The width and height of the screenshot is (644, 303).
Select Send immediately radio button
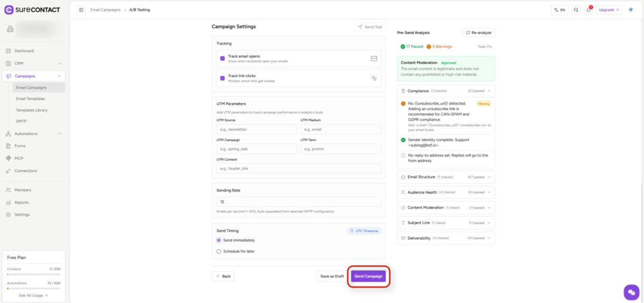[218, 240]
